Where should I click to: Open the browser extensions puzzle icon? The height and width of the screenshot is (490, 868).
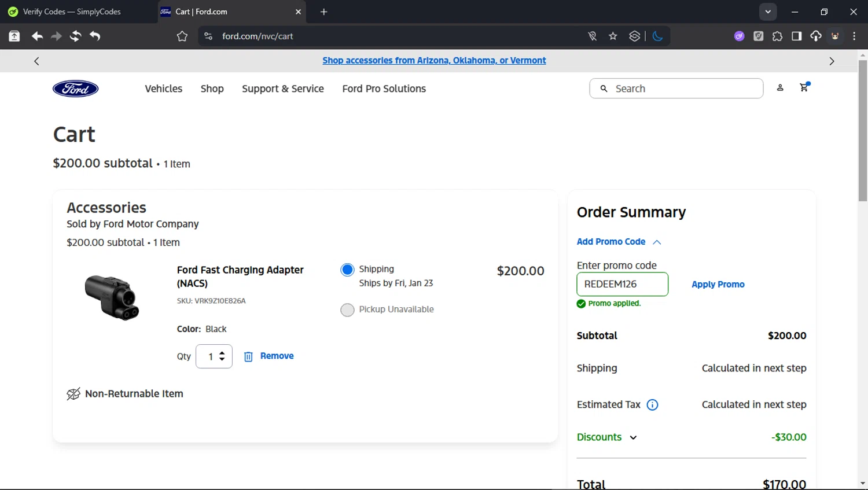pos(777,36)
